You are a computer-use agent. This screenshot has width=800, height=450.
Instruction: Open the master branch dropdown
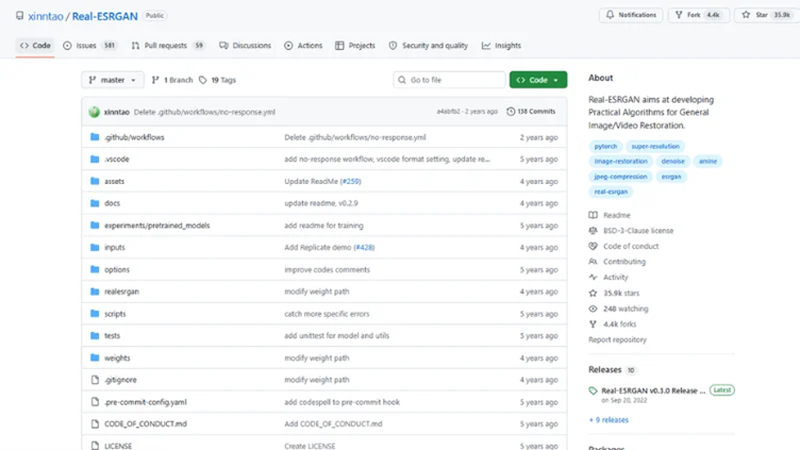click(112, 80)
